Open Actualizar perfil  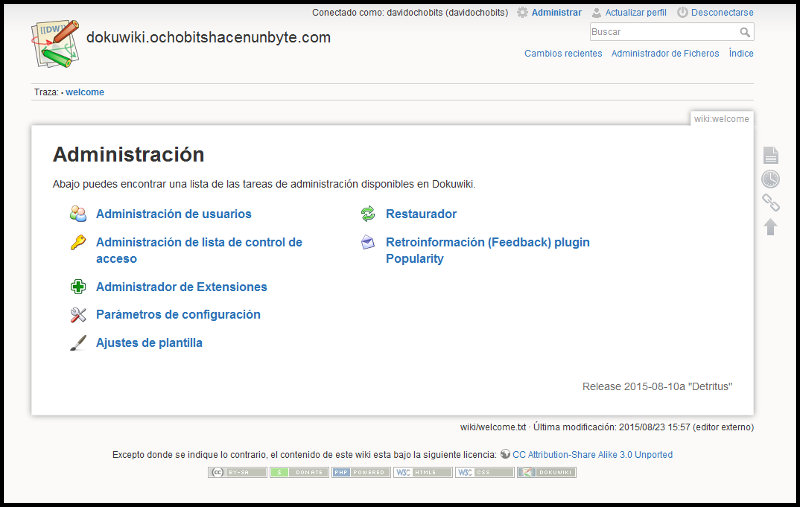tap(636, 12)
